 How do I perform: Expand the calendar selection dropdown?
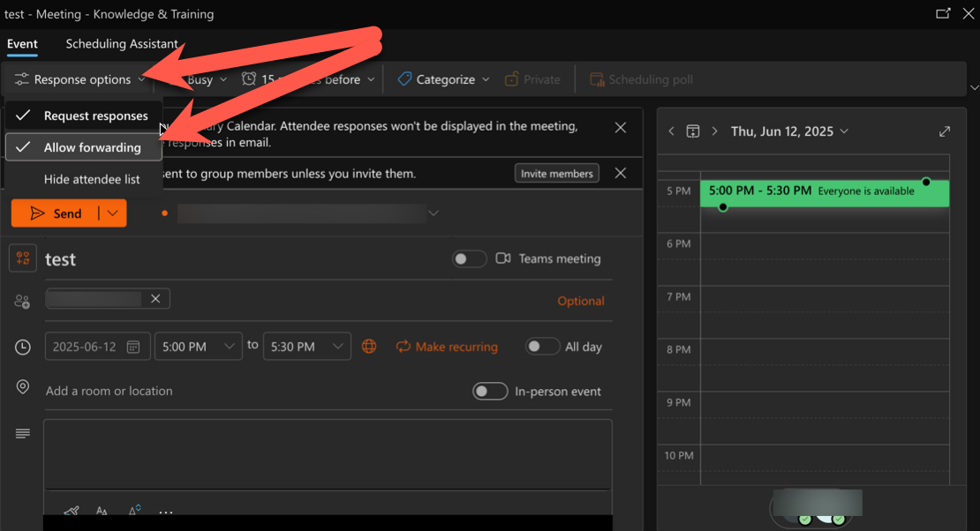[x=433, y=213]
